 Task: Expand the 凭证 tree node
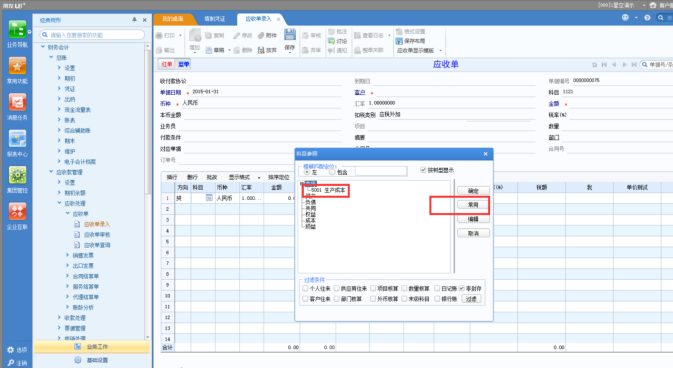(59, 88)
